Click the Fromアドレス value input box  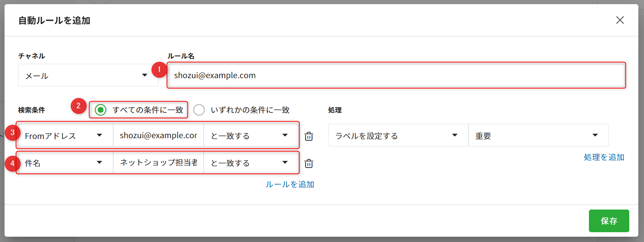pos(158,136)
